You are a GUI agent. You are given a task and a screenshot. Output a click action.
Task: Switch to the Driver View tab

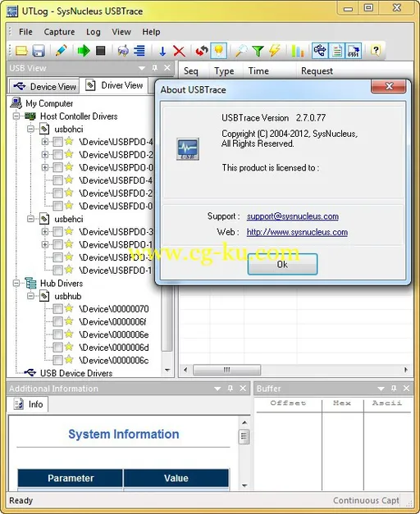(115, 85)
